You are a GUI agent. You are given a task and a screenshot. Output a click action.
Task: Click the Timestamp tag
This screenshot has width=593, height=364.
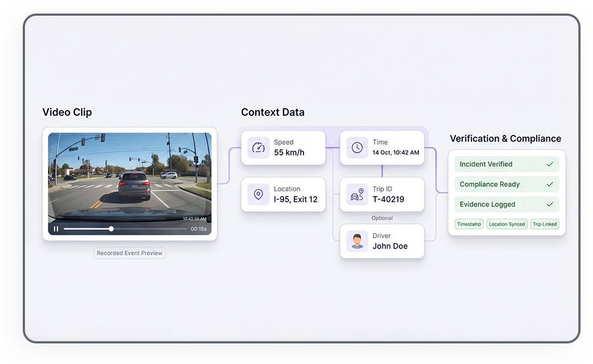coord(469,224)
